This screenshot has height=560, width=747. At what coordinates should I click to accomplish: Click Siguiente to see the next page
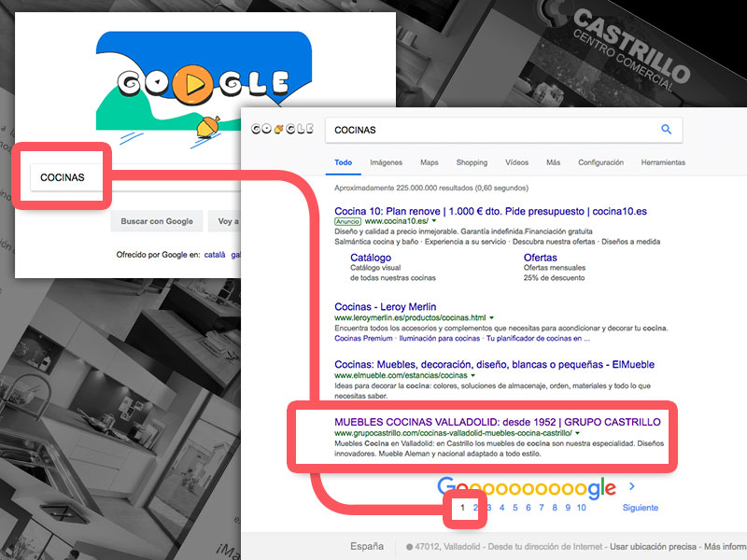click(641, 508)
